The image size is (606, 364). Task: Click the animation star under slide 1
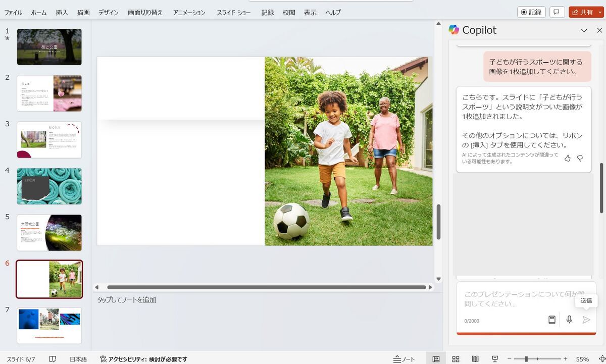[x=7, y=38]
